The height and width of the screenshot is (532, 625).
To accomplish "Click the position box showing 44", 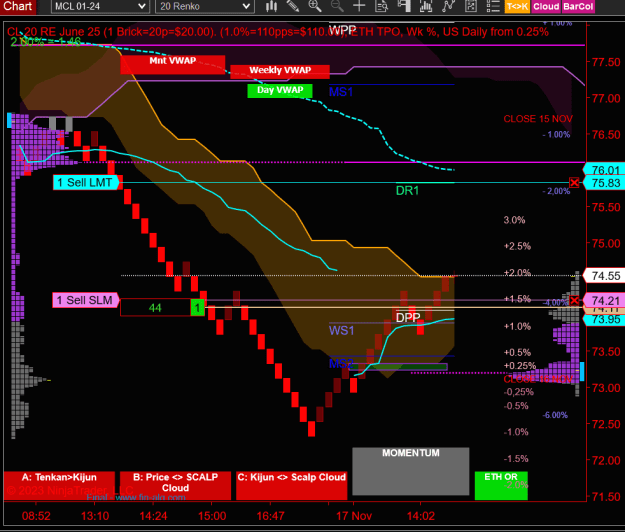I will pos(155,308).
